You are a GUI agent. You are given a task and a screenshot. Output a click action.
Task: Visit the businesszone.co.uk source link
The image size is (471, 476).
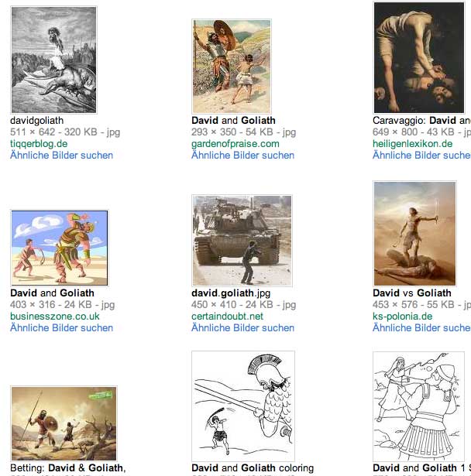tap(55, 316)
